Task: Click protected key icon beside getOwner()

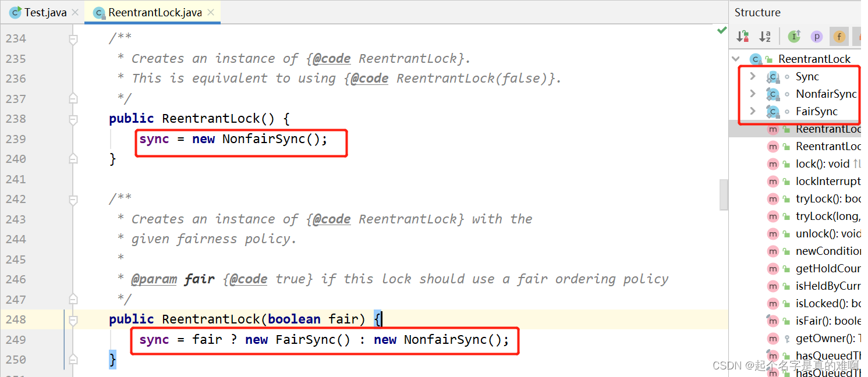Action: coord(787,339)
